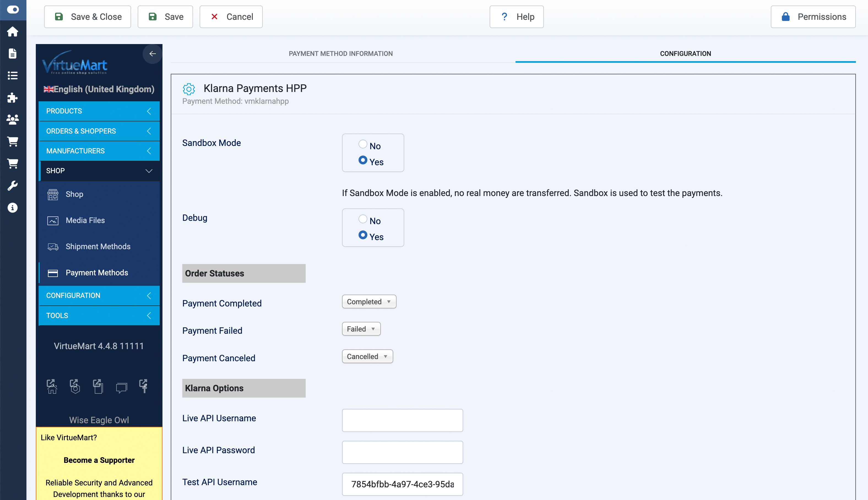Select the Configuration tab
This screenshot has height=500, width=868.
(685, 54)
